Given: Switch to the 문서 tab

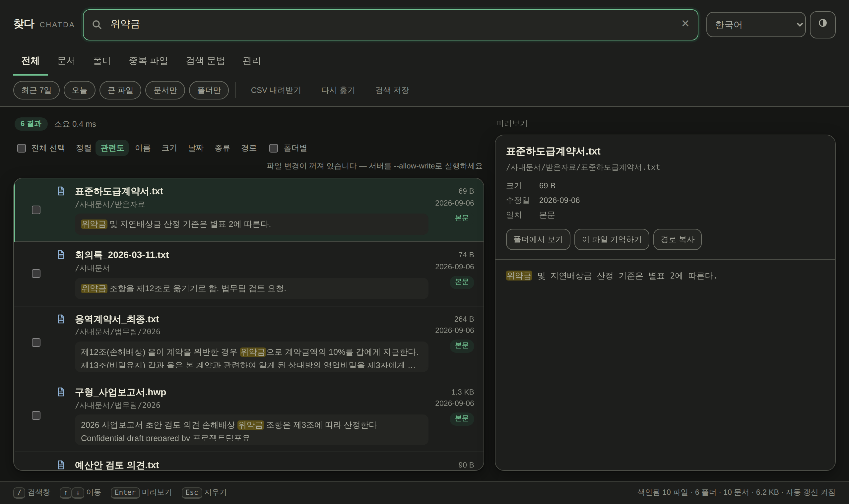Looking at the screenshot, I should coord(66,61).
